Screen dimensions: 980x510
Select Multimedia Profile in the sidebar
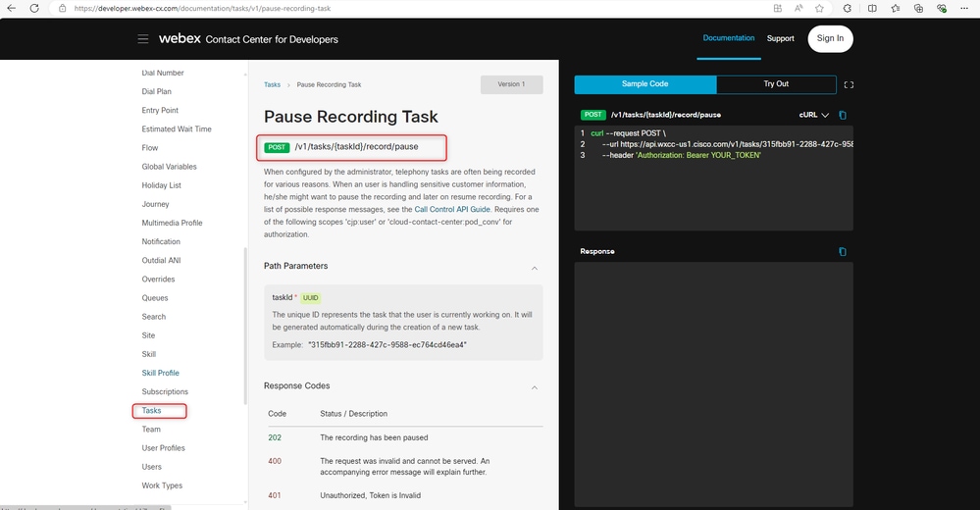point(172,223)
